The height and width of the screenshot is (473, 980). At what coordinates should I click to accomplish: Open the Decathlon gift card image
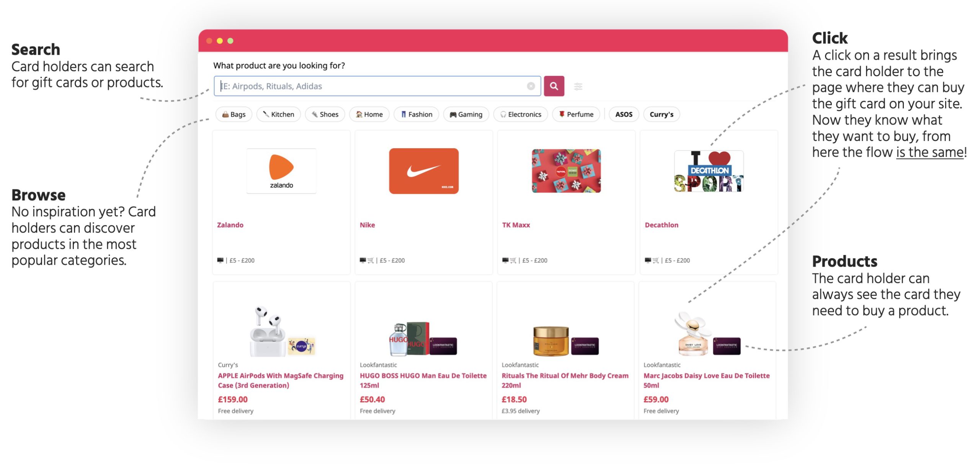point(709,171)
